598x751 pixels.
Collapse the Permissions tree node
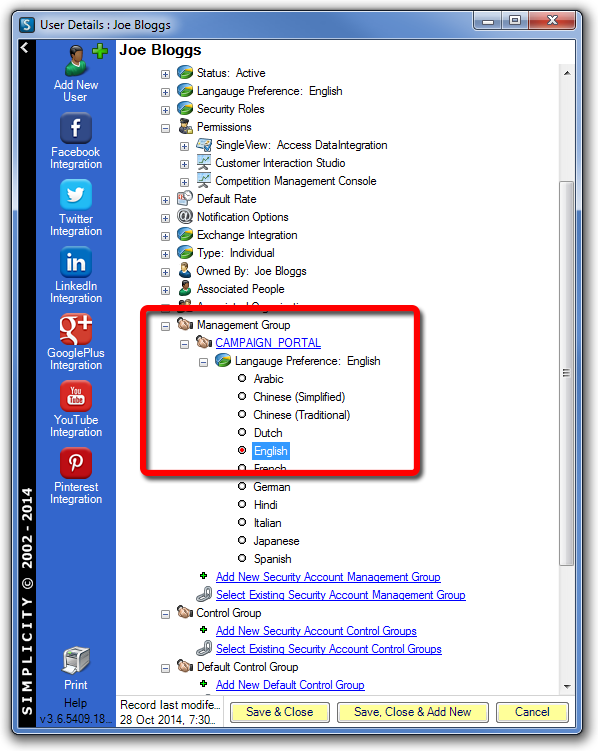[165, 128]
